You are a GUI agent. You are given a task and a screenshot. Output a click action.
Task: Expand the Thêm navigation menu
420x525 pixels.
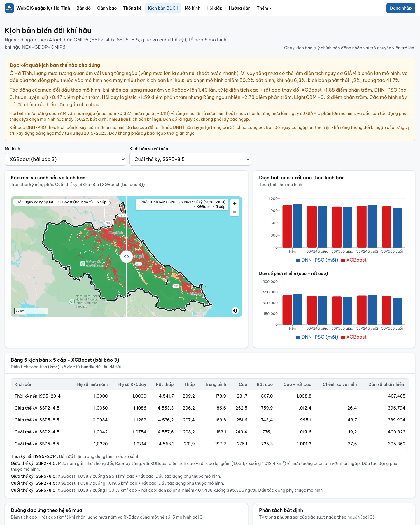click(264, 8)
